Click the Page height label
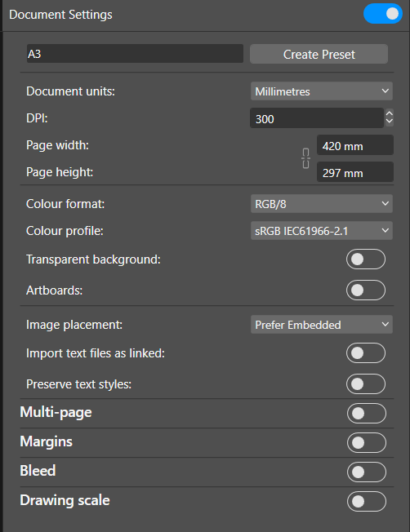The image size is (410, 532). point(60,172)
